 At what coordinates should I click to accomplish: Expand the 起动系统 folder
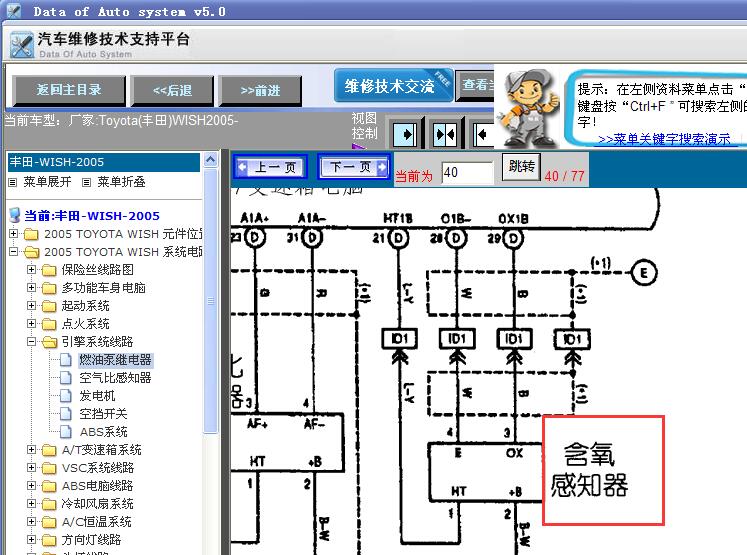coord(31,305)
